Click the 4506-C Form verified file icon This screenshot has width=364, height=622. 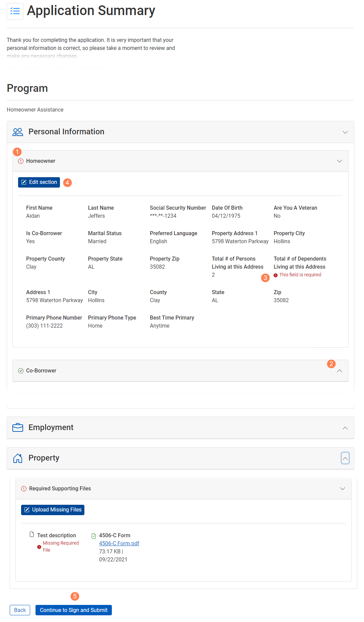coord(94,536)
